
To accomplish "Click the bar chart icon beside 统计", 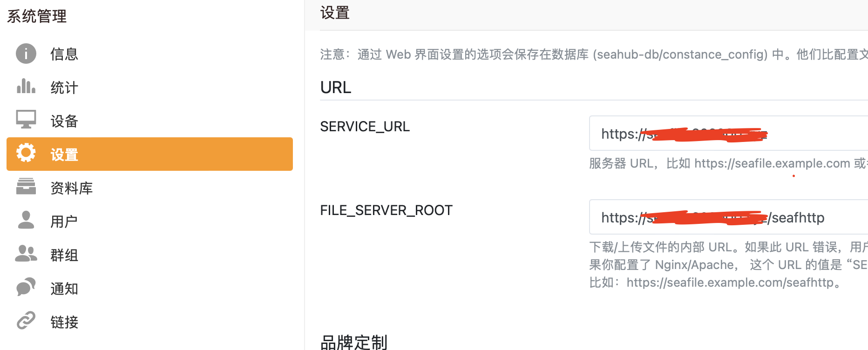I will coord(26,86).
